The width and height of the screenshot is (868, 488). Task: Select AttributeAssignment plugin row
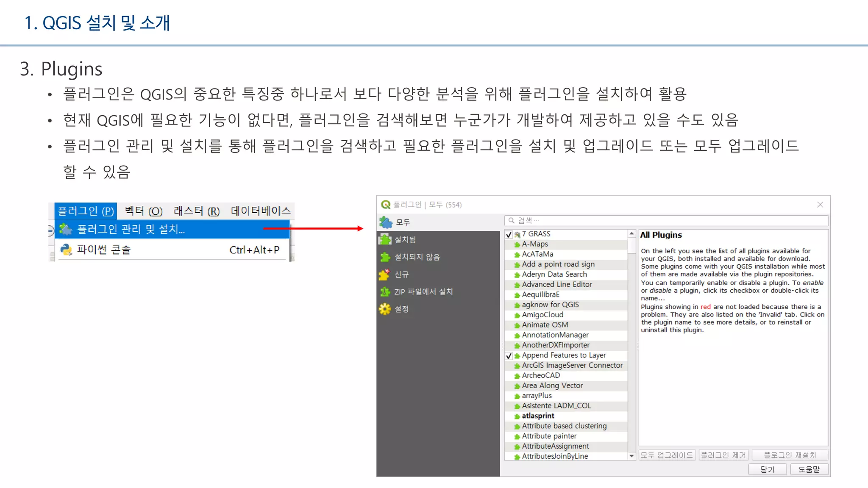tap(566, 446)
